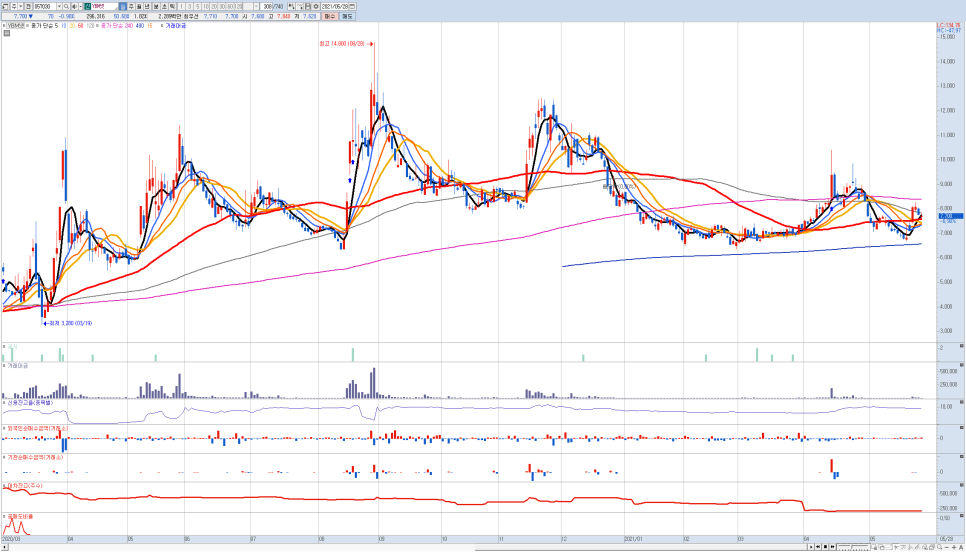Expand the dropdown left of the 308/740 counter
The width and height of the screenshot is (966, 552).
pyautogui.click(x=256, y=6)
